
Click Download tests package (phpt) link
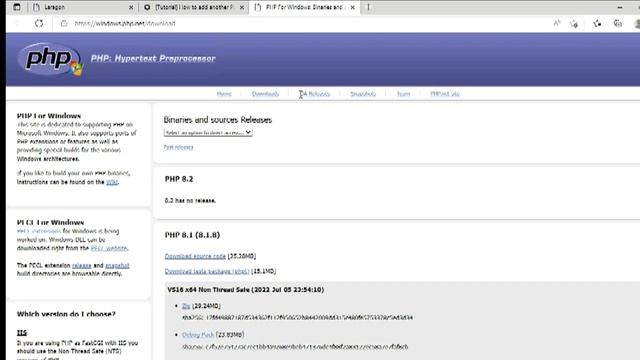[x=207, y=271]
